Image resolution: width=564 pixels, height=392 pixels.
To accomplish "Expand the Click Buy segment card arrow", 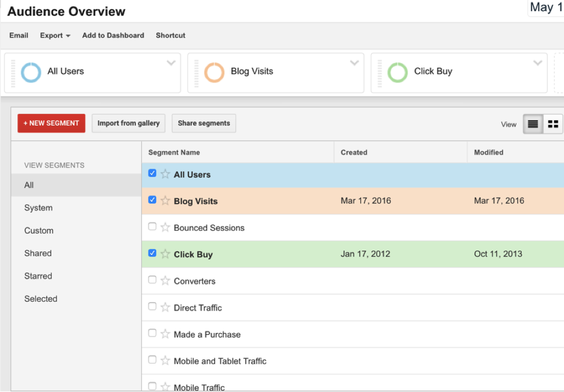I will pyautogui.click(x=538, y=63).
